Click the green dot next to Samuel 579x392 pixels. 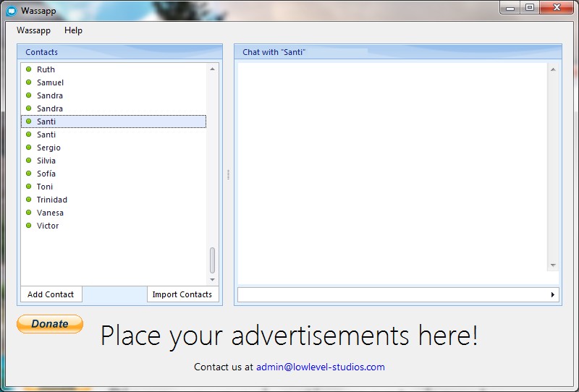click(x=29, y=82)
